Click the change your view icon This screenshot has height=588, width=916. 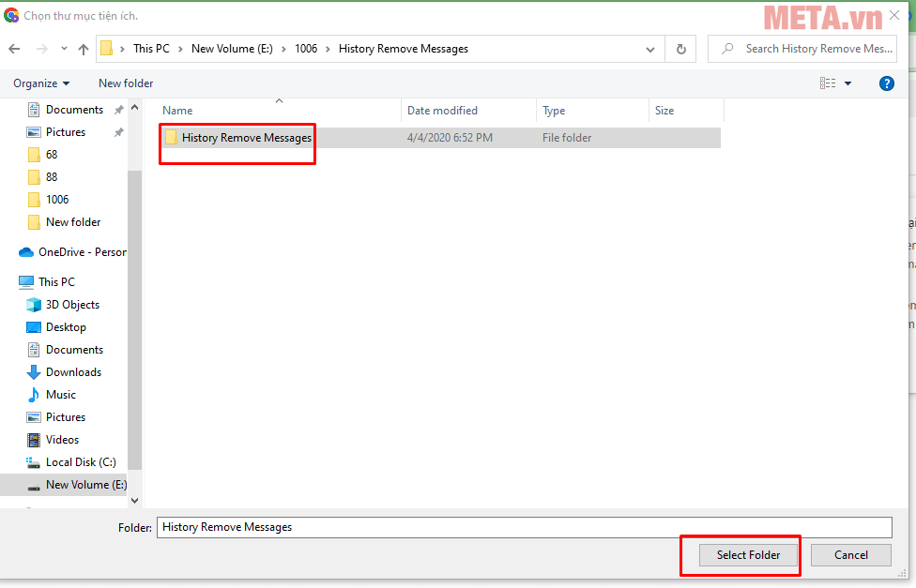(x=827, y=83)
